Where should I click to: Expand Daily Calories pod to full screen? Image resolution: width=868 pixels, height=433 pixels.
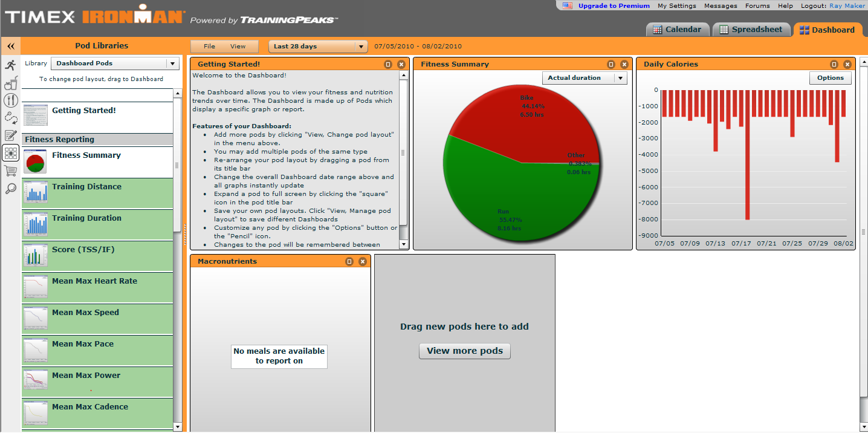[x=834, y=64]
